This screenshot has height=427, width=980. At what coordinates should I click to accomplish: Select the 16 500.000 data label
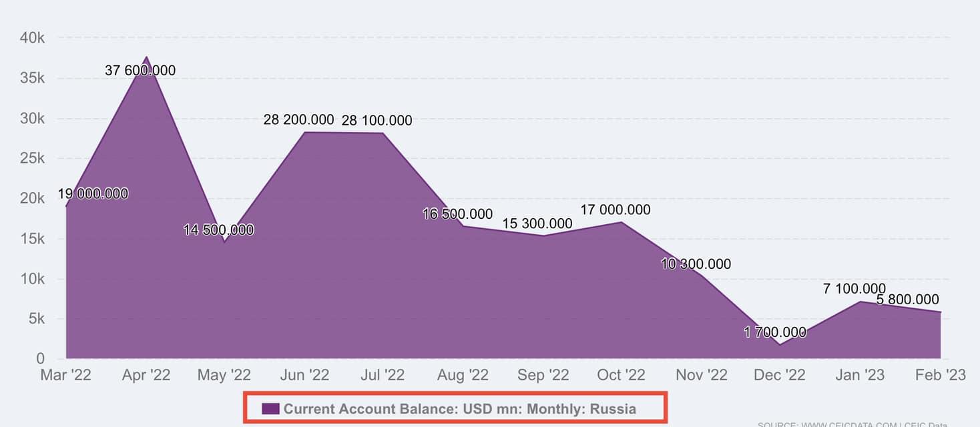457,214
